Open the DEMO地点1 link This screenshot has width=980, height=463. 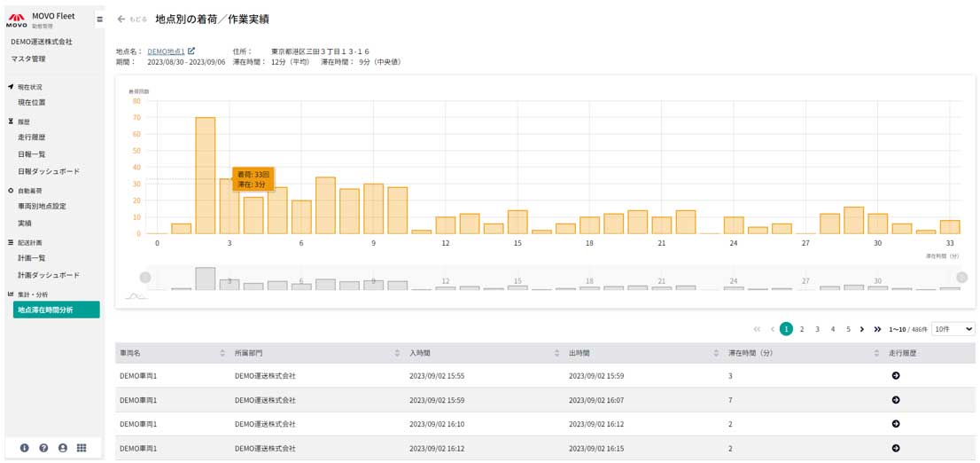click(x=167, y=51)
